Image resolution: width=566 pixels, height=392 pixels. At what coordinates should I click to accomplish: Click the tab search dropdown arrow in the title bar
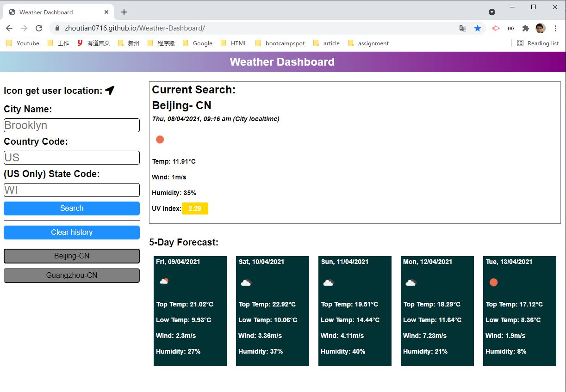point(492,12)
